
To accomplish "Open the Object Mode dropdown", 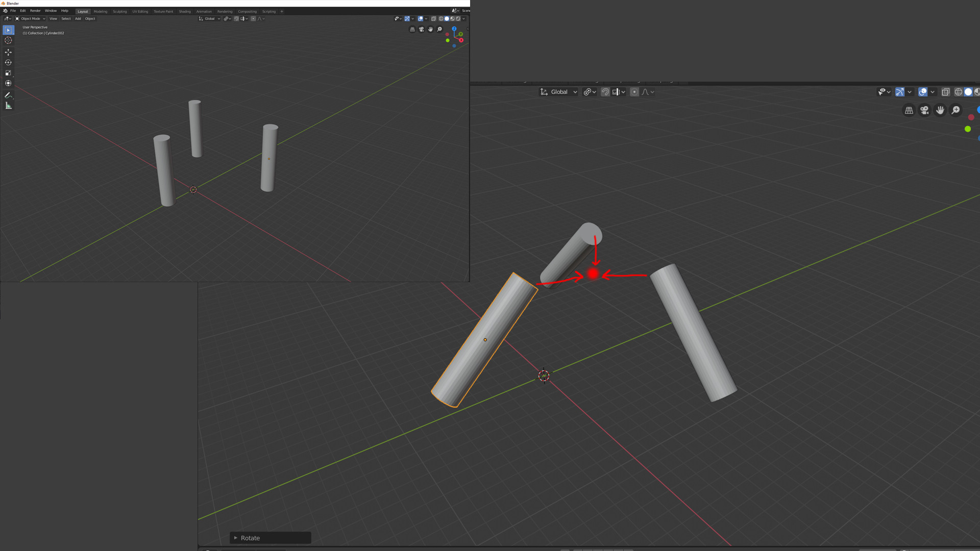I will pyautogui.click(x=30, y=18).
